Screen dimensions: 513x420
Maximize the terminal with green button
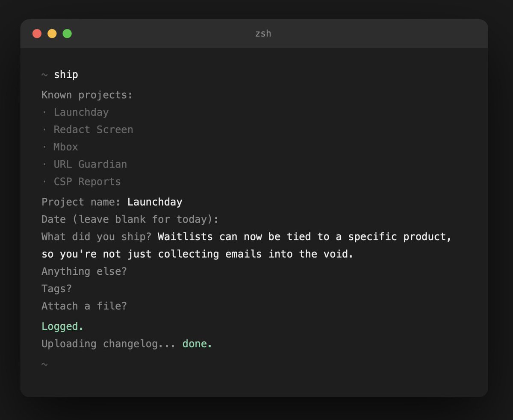67,33
